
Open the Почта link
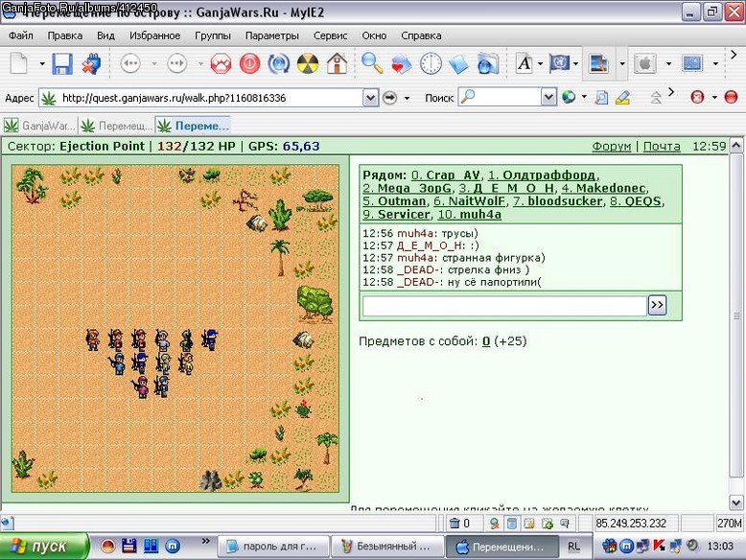[662, 147]
